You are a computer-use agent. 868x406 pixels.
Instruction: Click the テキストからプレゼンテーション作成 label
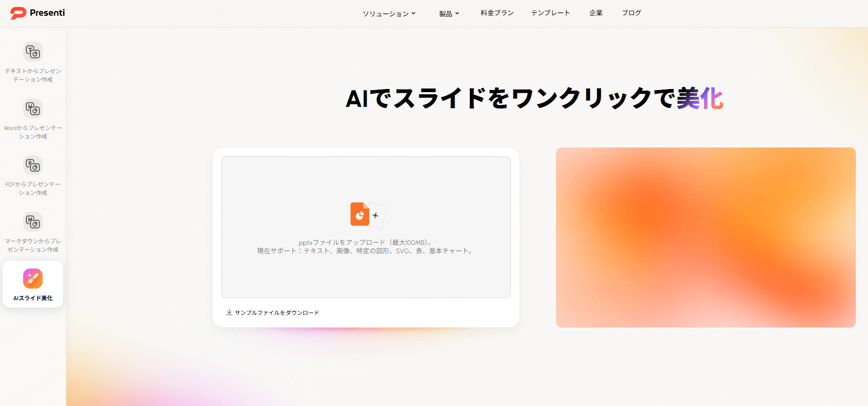click(33, 75)
